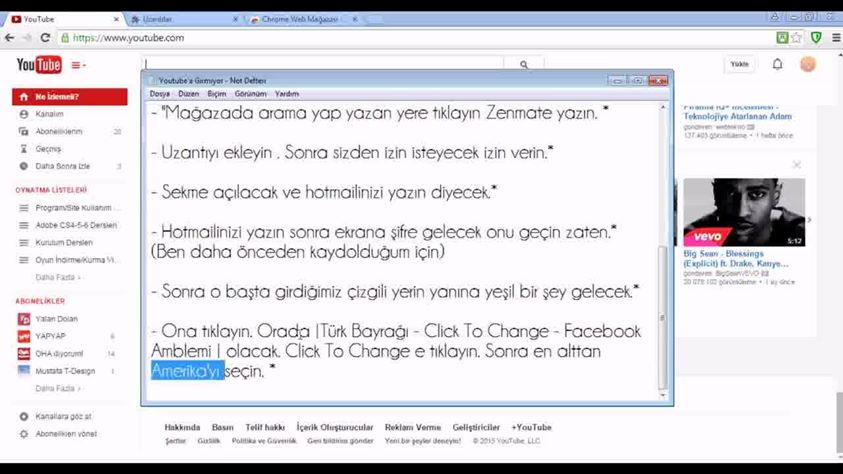Select Ne izlemeli? in the sidebar
This screenshot has height=474, width=843.
click(x=70, y=97)
